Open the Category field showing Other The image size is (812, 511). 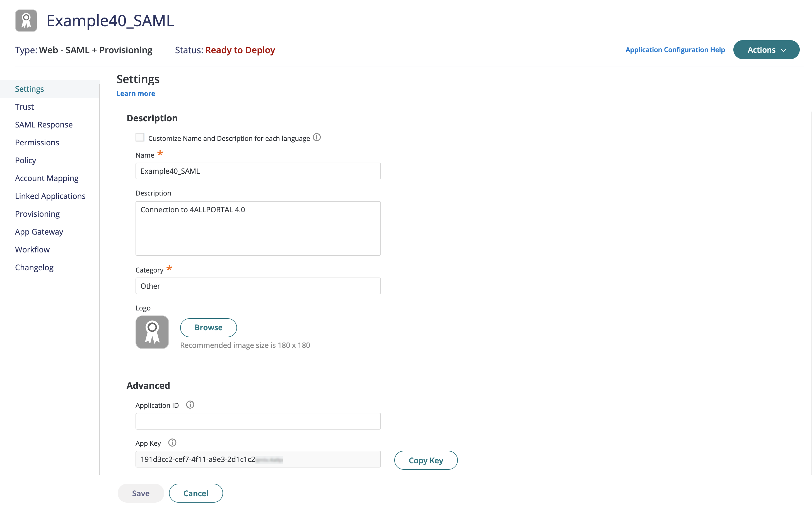click(x=258, y=286)
